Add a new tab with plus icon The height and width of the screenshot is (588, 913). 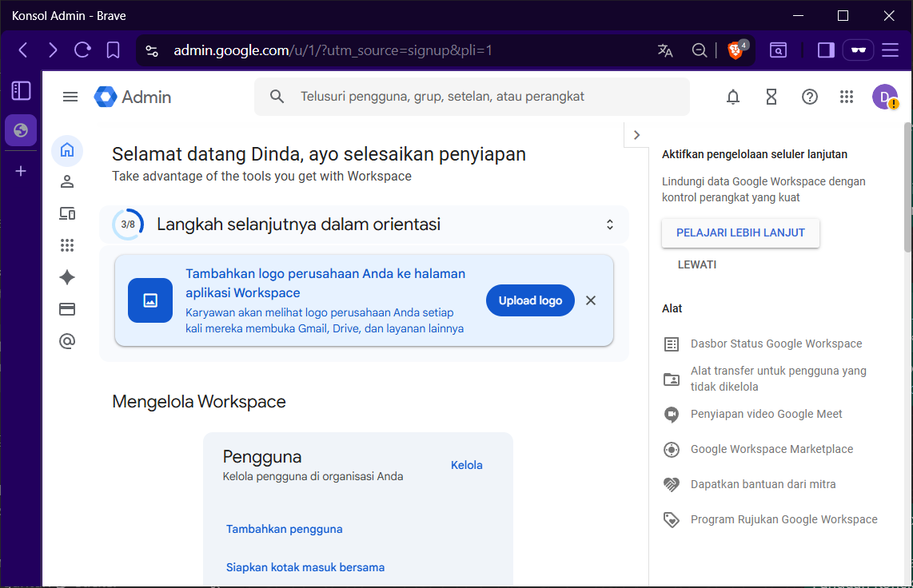click(x=20, y=171)
